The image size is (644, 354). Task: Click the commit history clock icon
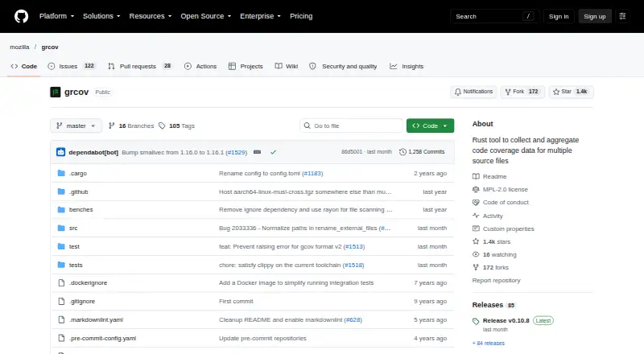pyautogui.click(x=402, y=152)
